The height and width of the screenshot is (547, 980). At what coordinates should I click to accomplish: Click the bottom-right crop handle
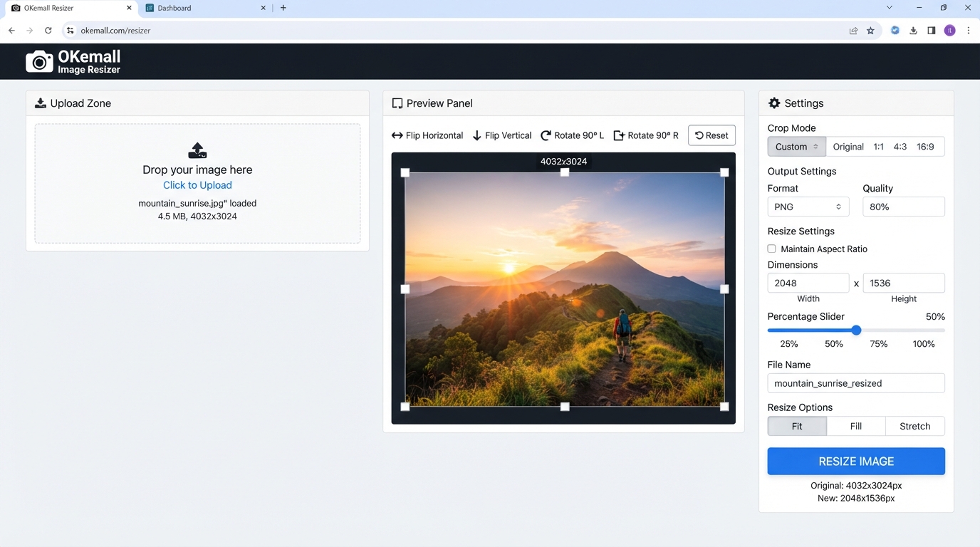pos(724,407)
